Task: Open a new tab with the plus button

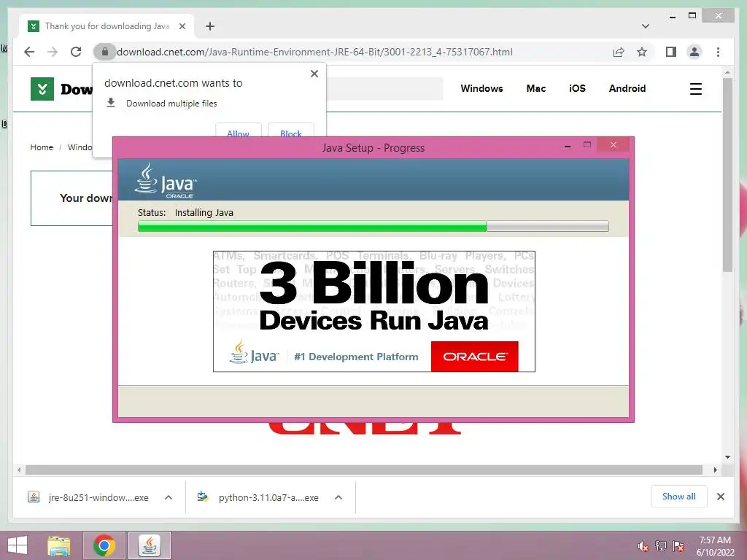Action: point(210,26)
